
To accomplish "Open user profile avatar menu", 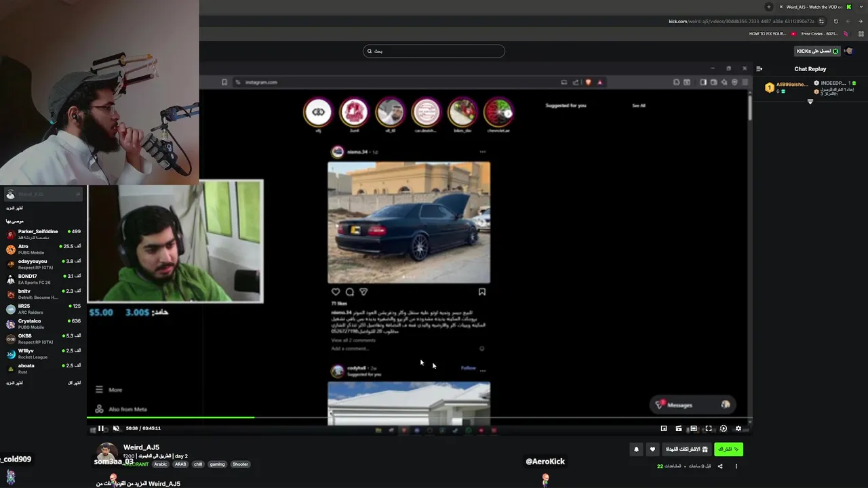I will [848, 51].
